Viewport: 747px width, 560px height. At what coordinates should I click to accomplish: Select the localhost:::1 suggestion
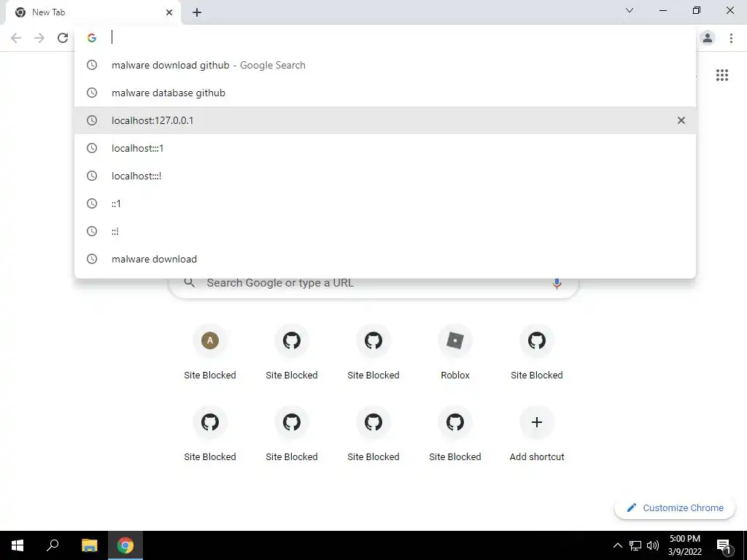[x=385, y=148]
